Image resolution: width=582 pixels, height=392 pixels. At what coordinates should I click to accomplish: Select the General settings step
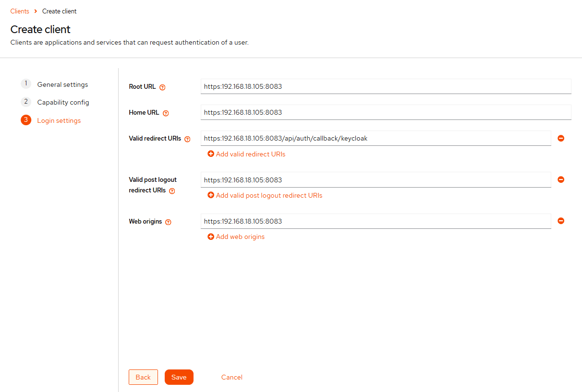tap(54, 84)
